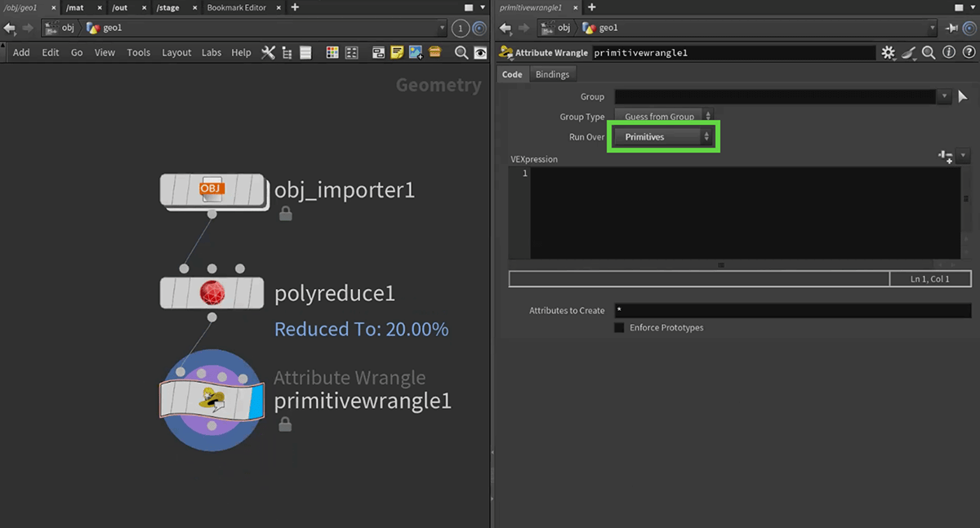980x528 pixels.
Task: Open node info circle icon
Action: pos(948,52)
